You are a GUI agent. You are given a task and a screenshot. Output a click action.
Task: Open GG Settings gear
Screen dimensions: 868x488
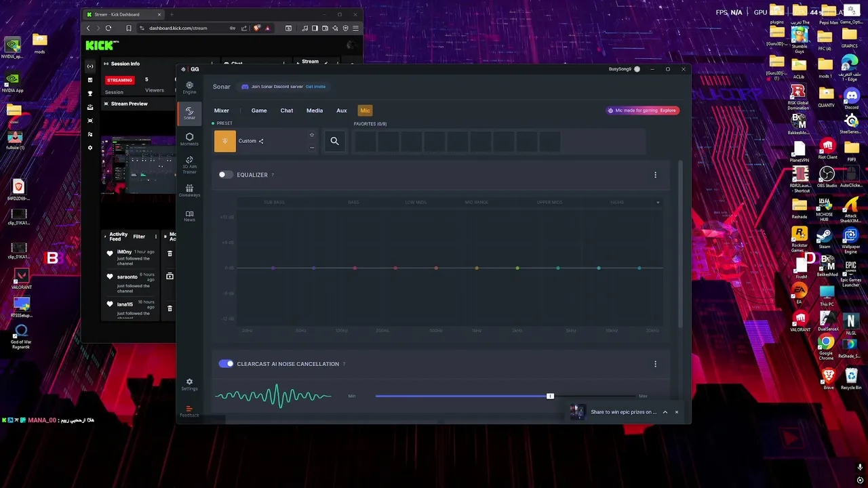189,384
